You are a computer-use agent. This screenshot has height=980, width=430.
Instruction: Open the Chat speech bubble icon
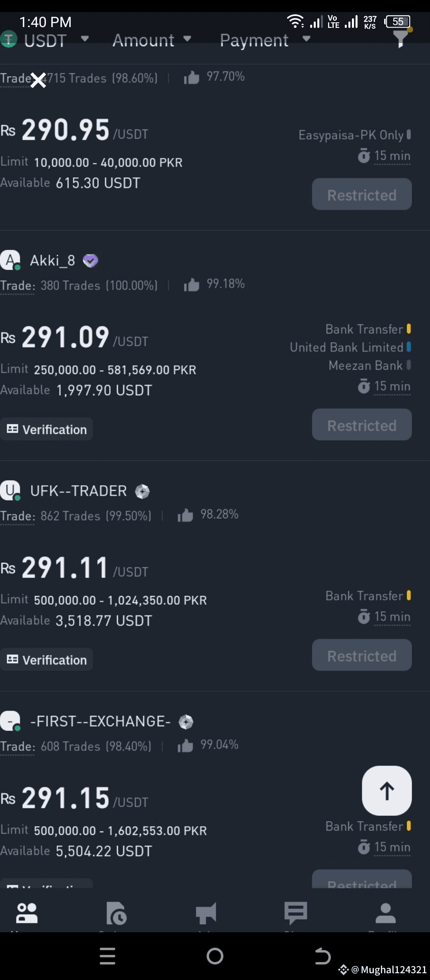point(295,913)
